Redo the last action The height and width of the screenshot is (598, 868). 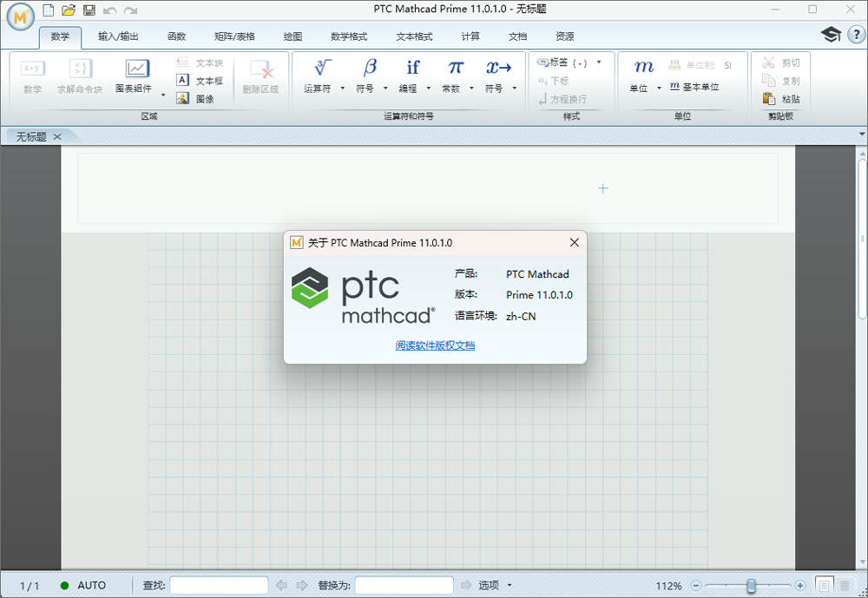pos(131,10)
